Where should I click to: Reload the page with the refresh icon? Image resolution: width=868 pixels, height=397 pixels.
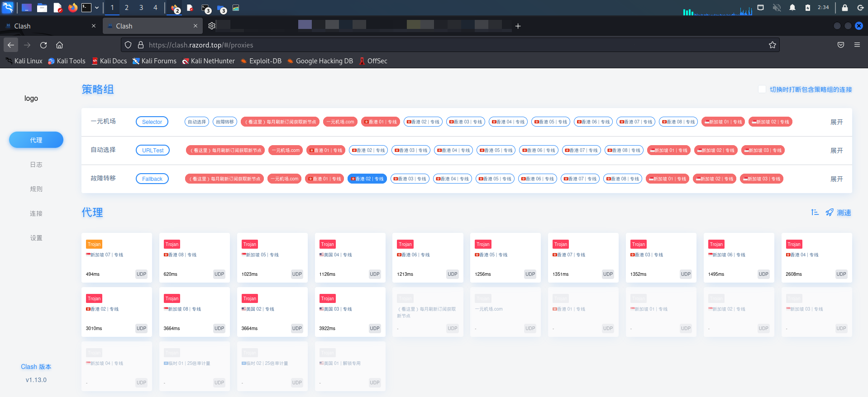[43, 45]
